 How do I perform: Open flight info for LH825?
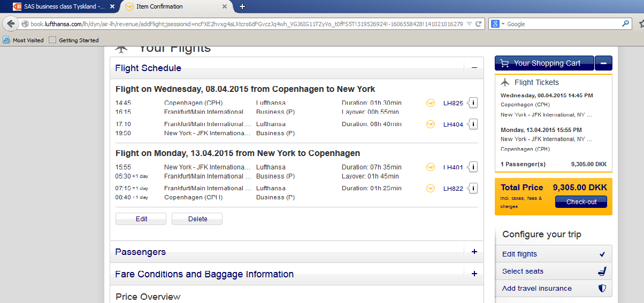(x=473, y=103)
